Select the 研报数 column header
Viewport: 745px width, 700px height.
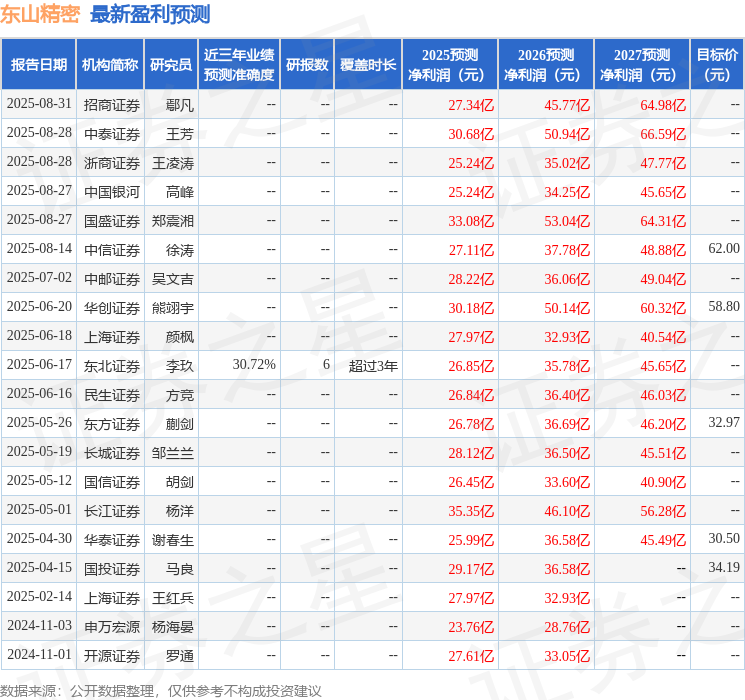[307, 65]
